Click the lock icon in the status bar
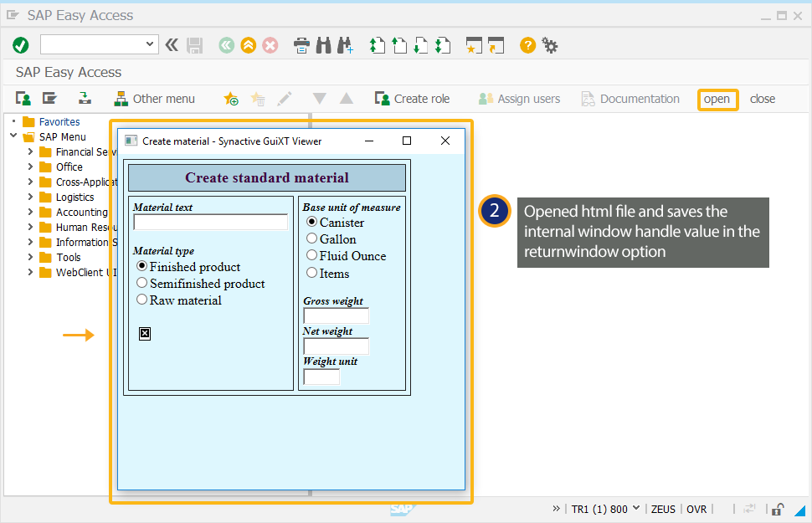Viewport: 812px width, 523px height. (x=778, y=509)
